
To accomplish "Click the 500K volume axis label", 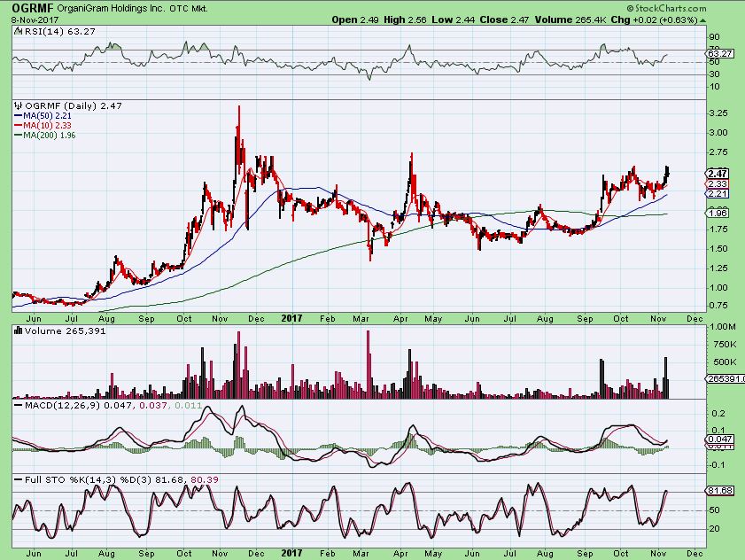I will [725, 362].
